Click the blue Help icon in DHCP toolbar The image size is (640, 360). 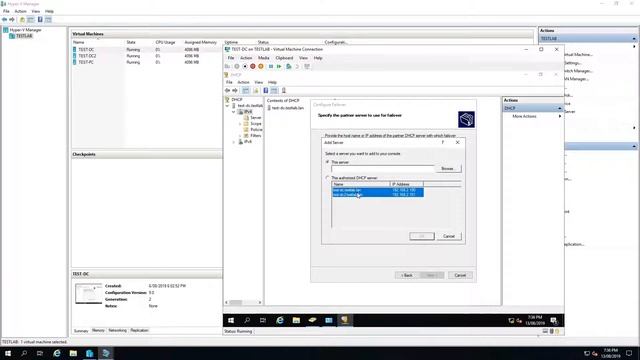point(266,90)
